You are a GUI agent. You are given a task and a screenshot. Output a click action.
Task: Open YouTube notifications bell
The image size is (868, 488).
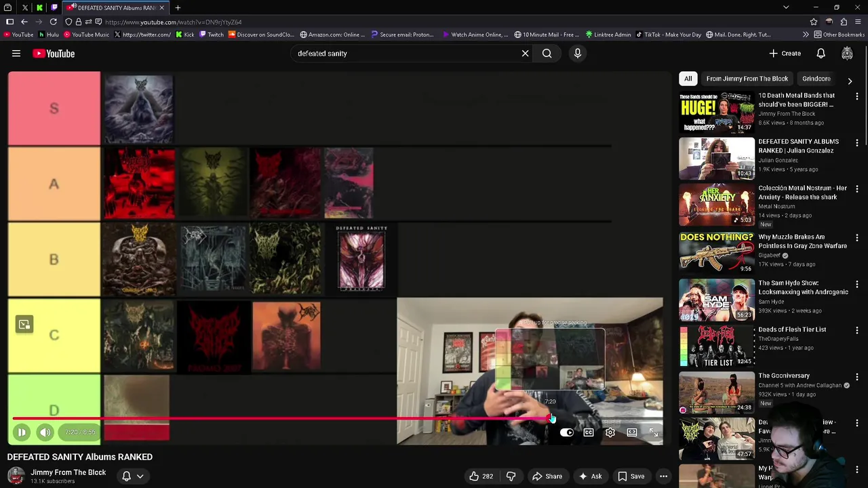(821, 54)
